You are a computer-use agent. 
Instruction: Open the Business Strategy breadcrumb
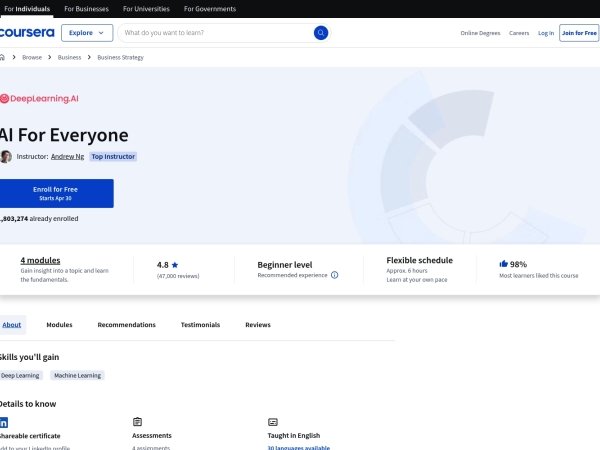(x=121, y=57)
